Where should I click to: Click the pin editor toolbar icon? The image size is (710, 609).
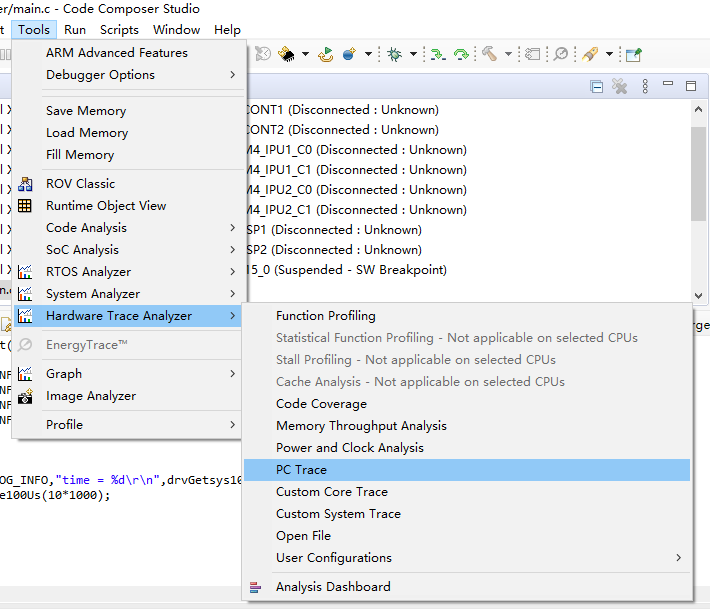click(633, 55)
